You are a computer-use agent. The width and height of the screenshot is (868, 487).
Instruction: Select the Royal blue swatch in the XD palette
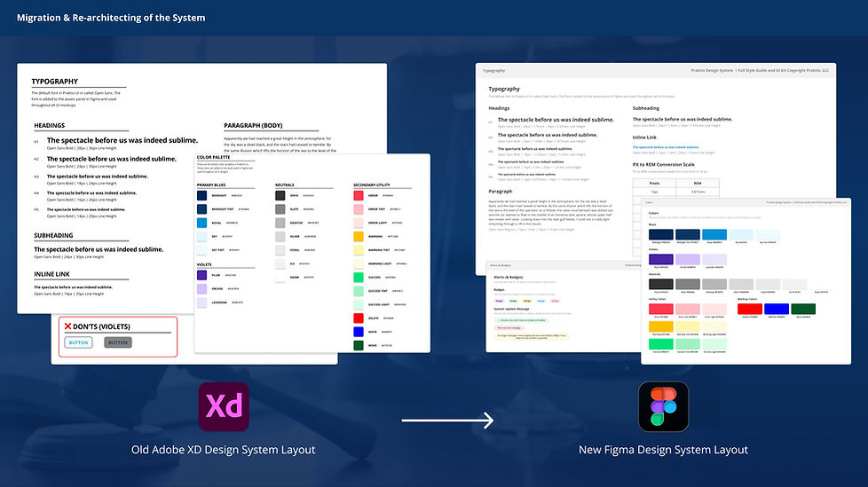click(202, 223)
